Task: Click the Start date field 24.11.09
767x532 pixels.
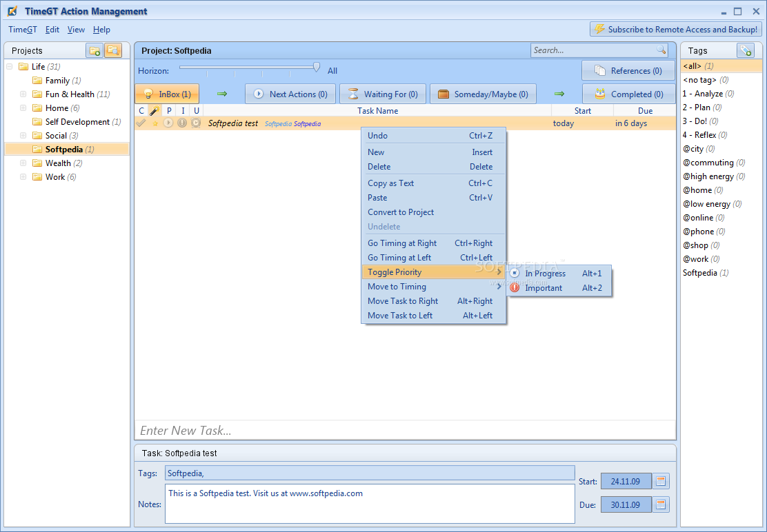Action: point(626,481)
